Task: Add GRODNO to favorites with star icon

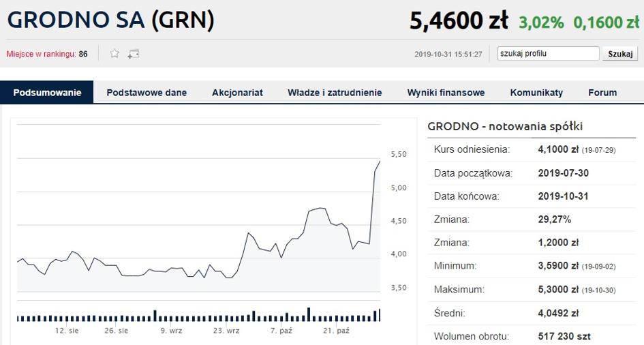Action: [114, 53]
